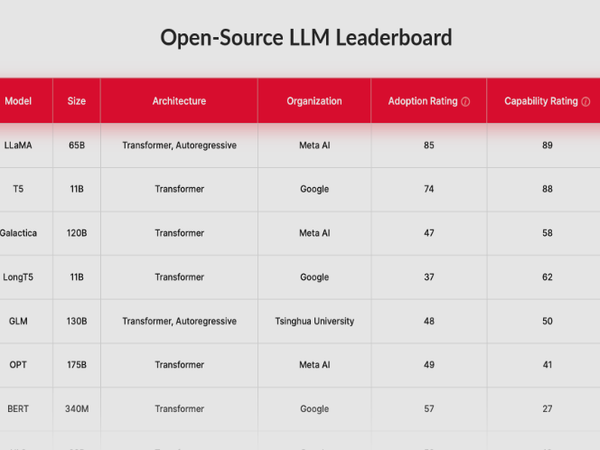Click the LongT5 row's 11B size cell
Image resolution: width=600 pixels, height=450 pixels.
(77, 277)
